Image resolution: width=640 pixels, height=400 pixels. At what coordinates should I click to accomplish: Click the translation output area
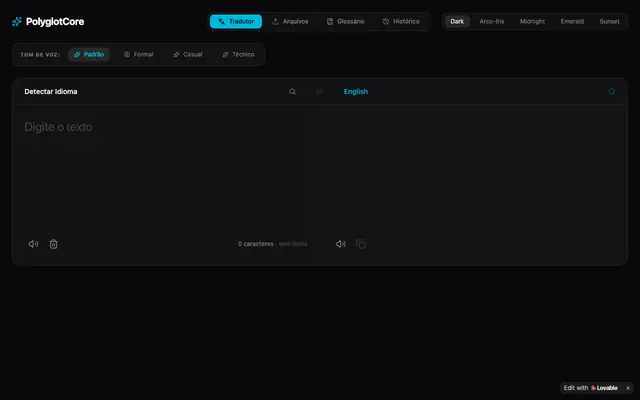tap(473, 171)
